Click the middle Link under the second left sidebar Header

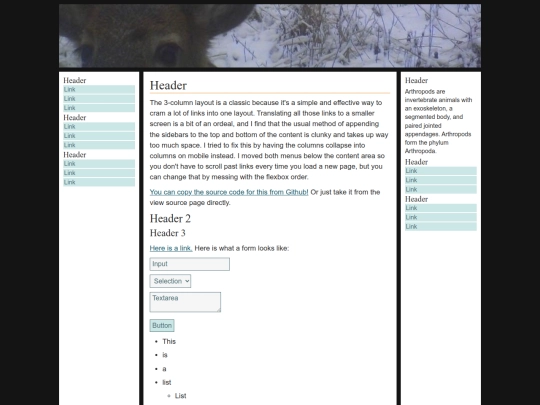click(x=99, y=136)
